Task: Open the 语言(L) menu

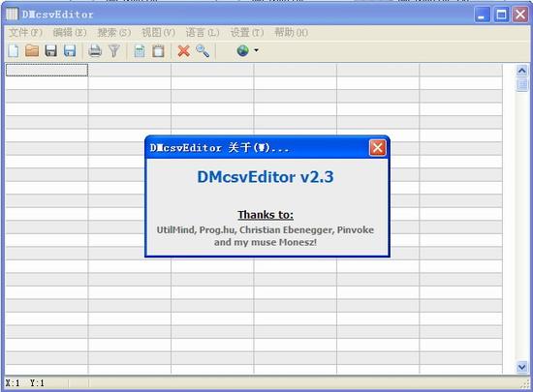Action: [203, 33]
